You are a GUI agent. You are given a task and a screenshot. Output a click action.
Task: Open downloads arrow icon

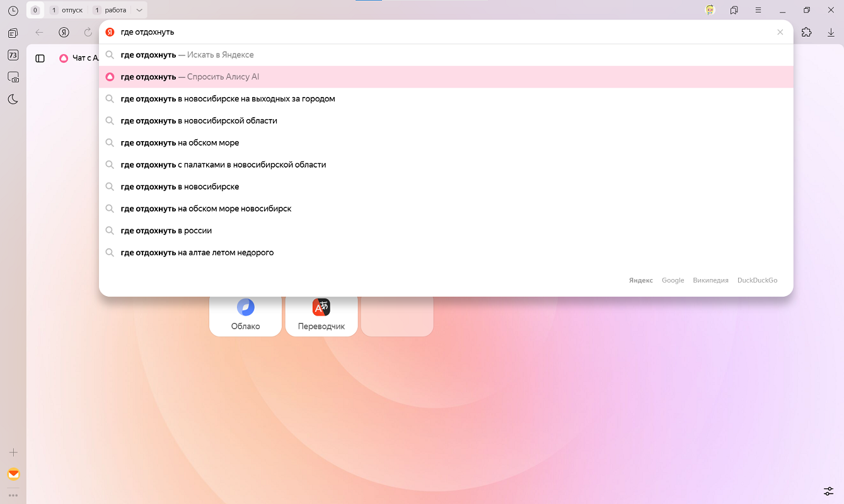831,33
